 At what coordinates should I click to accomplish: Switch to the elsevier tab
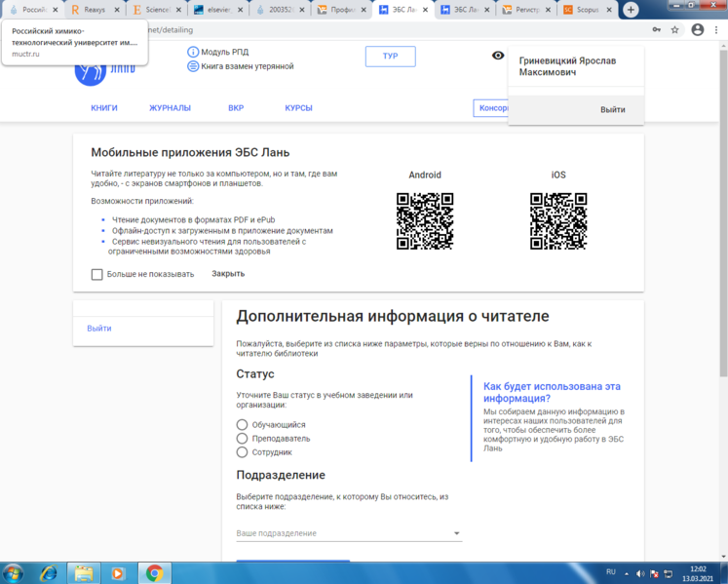pos(218,10)
